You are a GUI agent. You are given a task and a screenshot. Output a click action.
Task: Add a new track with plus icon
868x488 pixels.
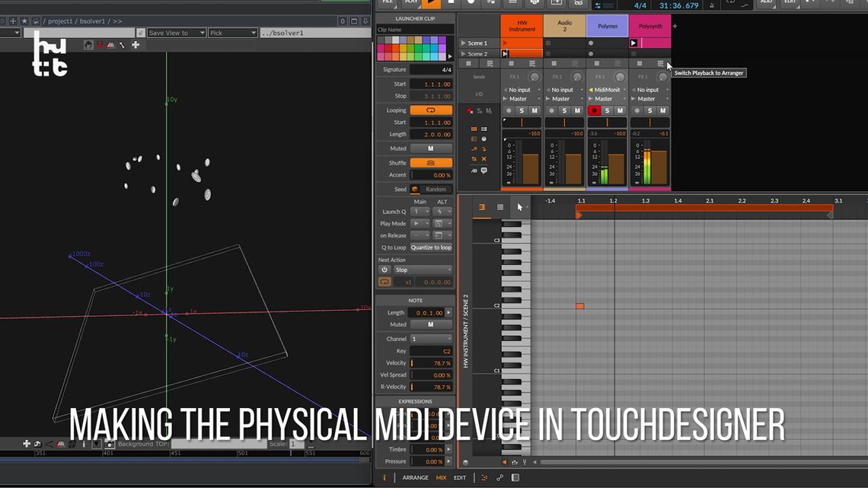pos(675,26)
